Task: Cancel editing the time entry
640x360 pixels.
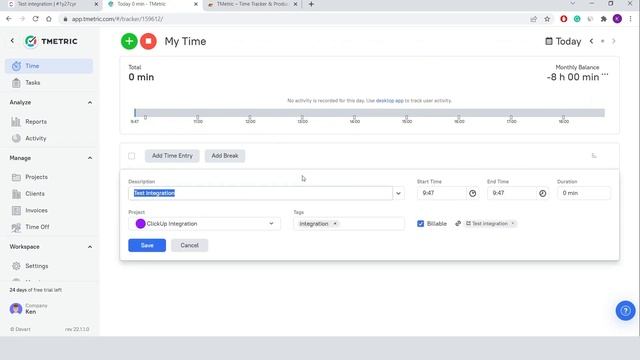Action: [x=189, y=245]
